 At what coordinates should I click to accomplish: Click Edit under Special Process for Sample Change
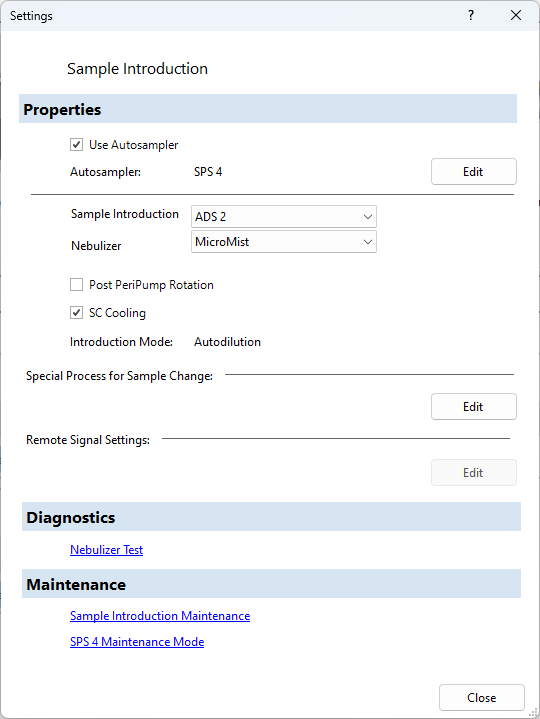coord(474,407)
